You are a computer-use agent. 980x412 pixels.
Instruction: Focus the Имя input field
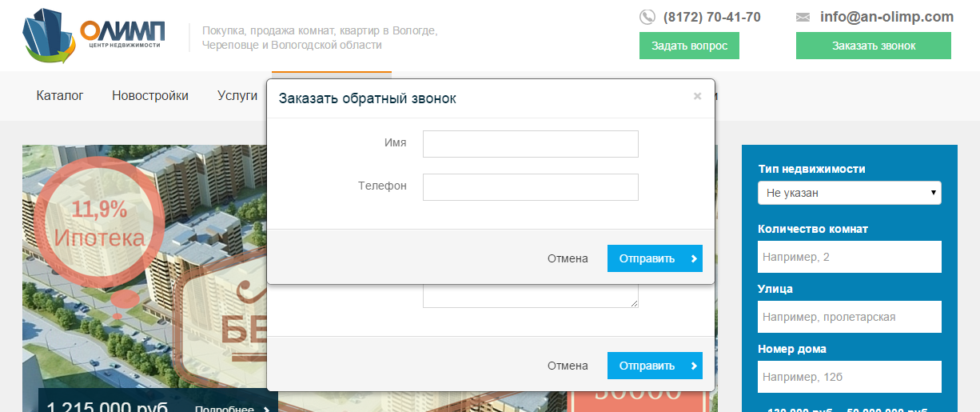[x=531, y=144]
